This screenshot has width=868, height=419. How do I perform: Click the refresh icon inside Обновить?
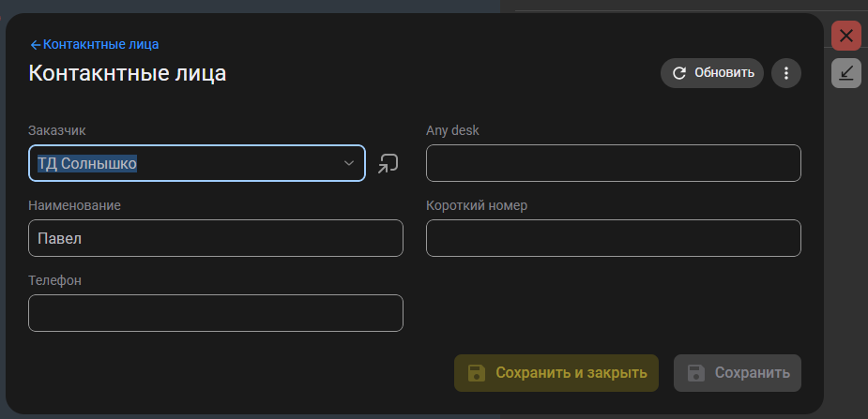[x=679, y=73]
